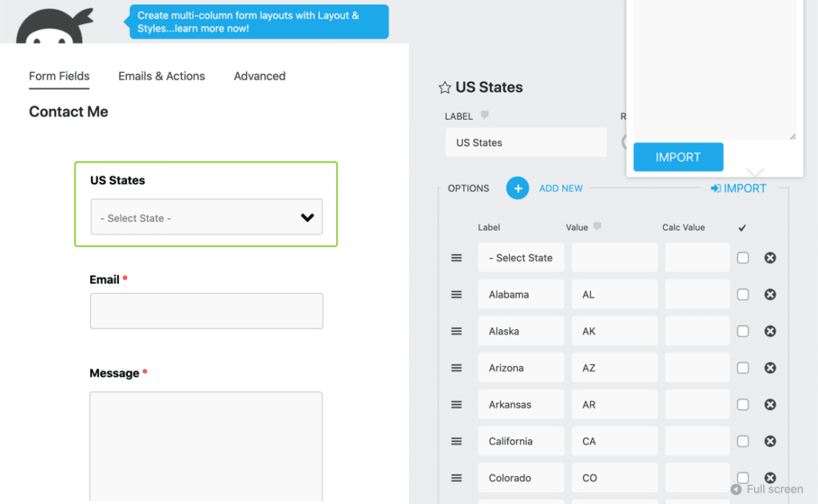The image size is (818, 504).
Task: Switch to the Emails & Actions tab
Action: pyautogui.click(x=161, y=76)
